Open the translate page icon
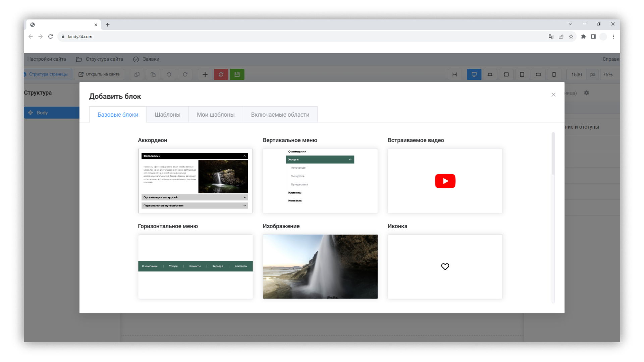Viewport: 644px width, 362px height. coord(551,37)
